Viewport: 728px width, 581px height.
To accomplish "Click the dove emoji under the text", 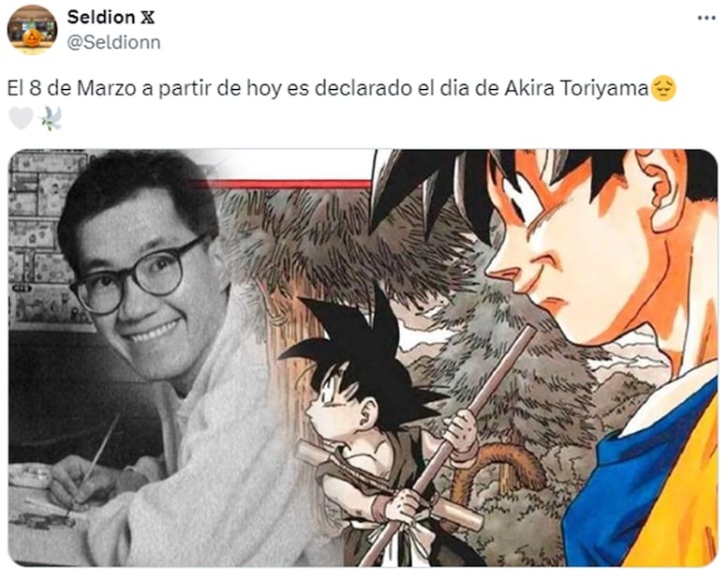I will click(x=50, y=118).
